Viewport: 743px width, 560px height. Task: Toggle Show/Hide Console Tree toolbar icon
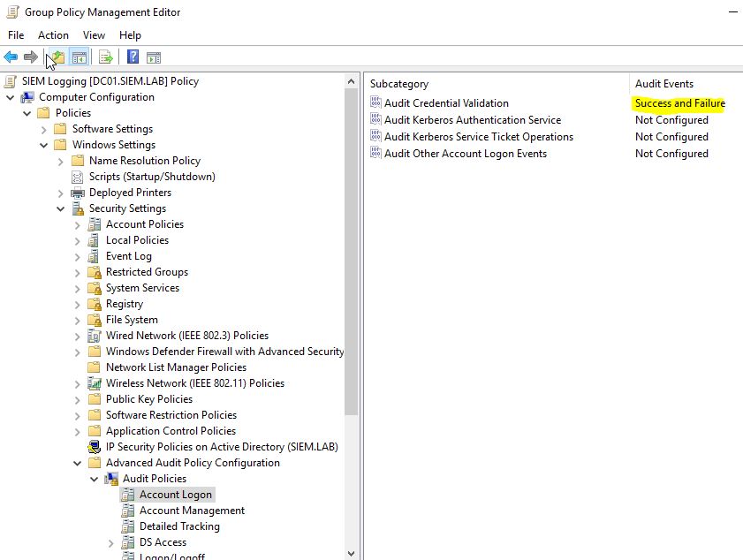(80, 57)
